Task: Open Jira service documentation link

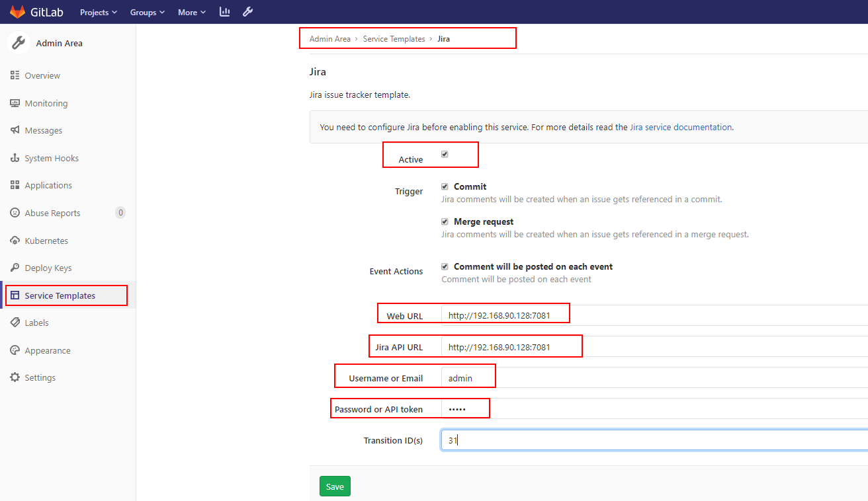Action: coord(681,127)
